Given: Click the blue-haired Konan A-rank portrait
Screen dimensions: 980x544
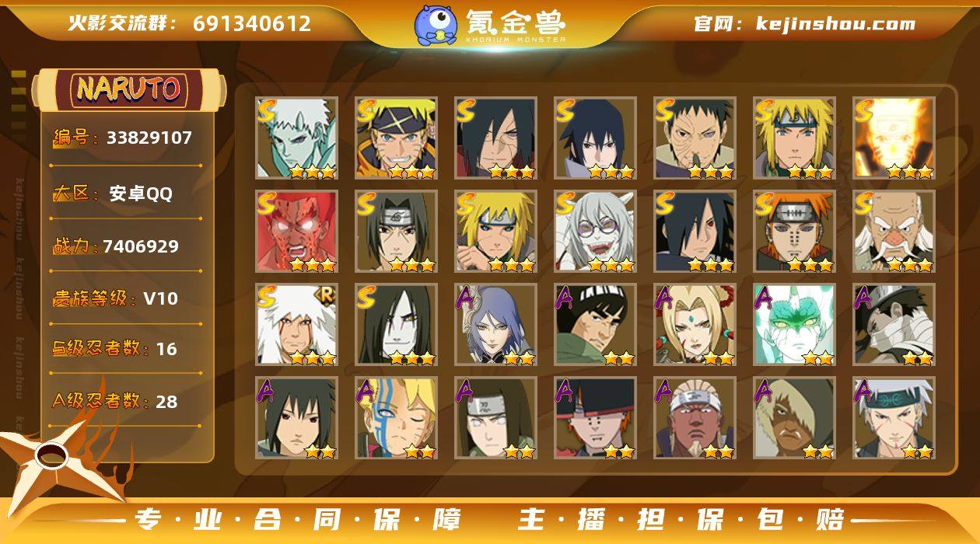Looking at the screenshot, I should 495,324.
